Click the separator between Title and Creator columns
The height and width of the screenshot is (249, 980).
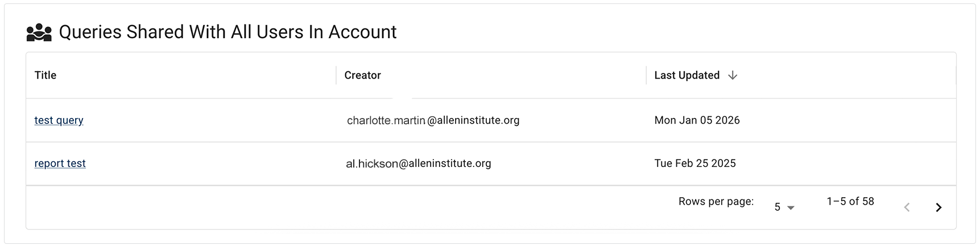point(336,75)
